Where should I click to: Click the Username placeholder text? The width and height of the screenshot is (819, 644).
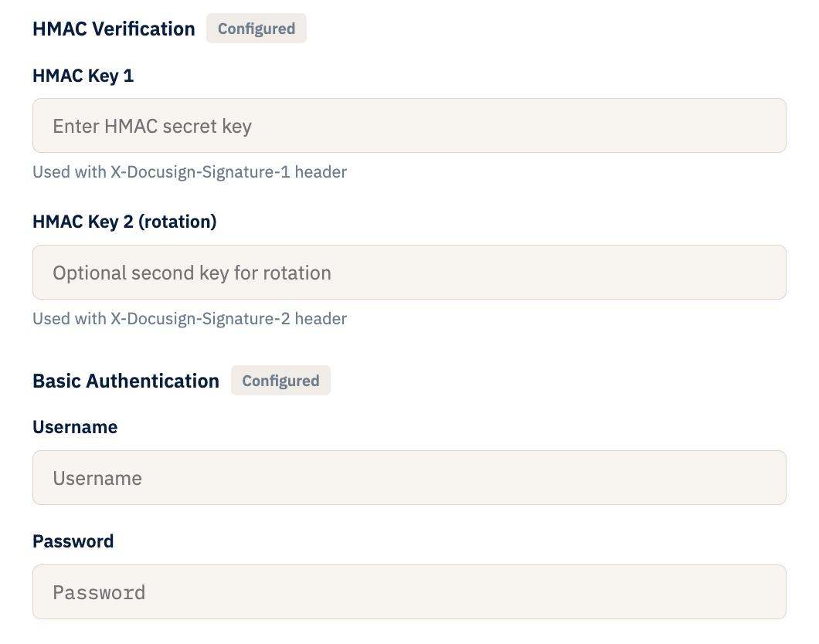tap(97, 477)
